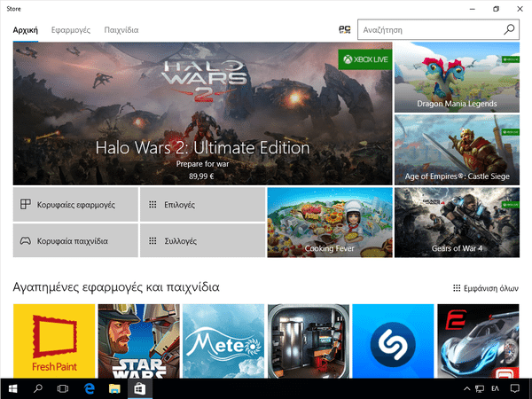Open the Cooking Fever game tile
The width and height of the screenshot is (532, 399).
tap(329, 222)
